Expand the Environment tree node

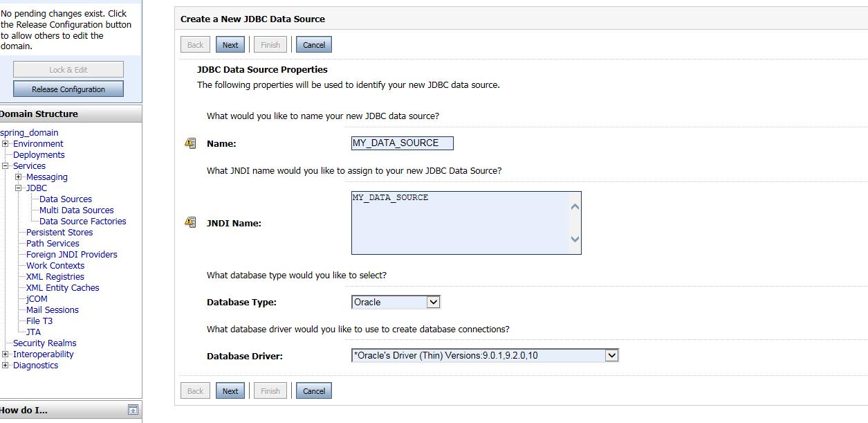tap(6, 144)
